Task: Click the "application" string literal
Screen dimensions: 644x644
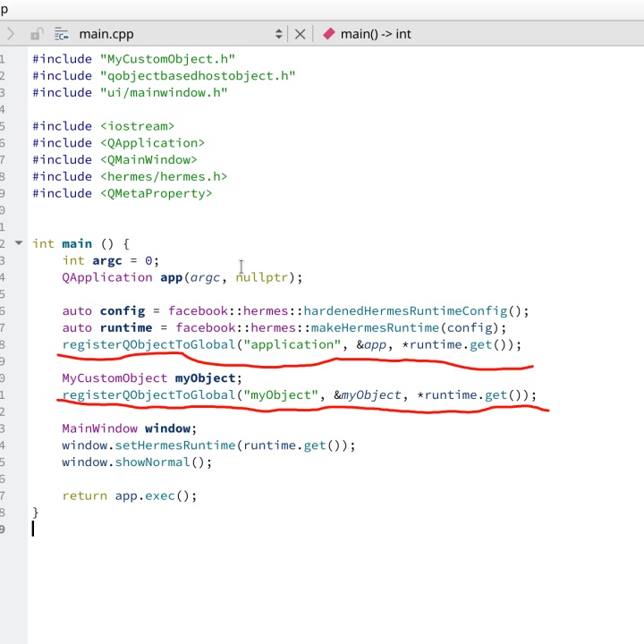Action: 292,344
